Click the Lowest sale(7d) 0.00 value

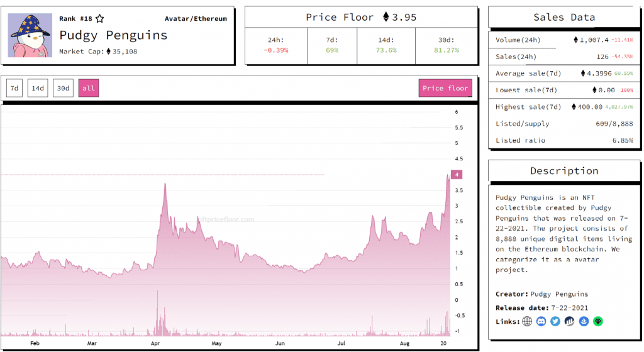604,90
